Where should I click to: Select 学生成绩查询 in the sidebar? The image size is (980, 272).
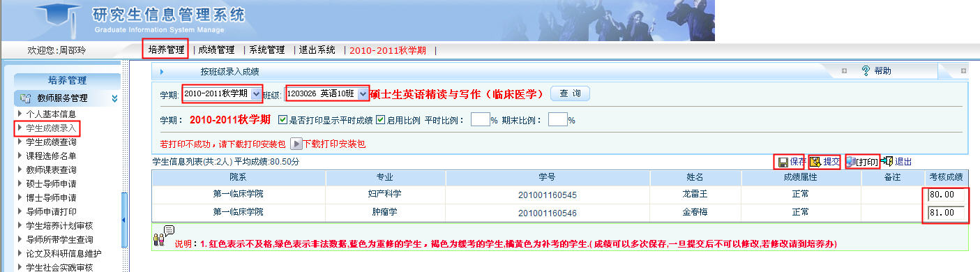click(51, 142)
